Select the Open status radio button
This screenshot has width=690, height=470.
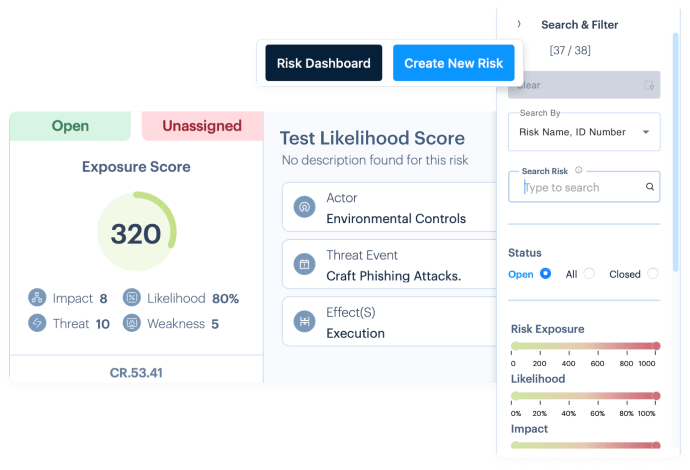click(546, 274)
